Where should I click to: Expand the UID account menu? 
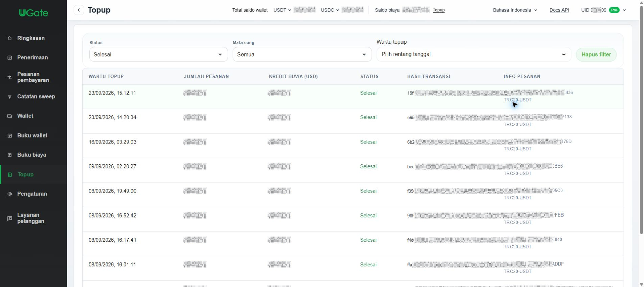click(624, 10)
